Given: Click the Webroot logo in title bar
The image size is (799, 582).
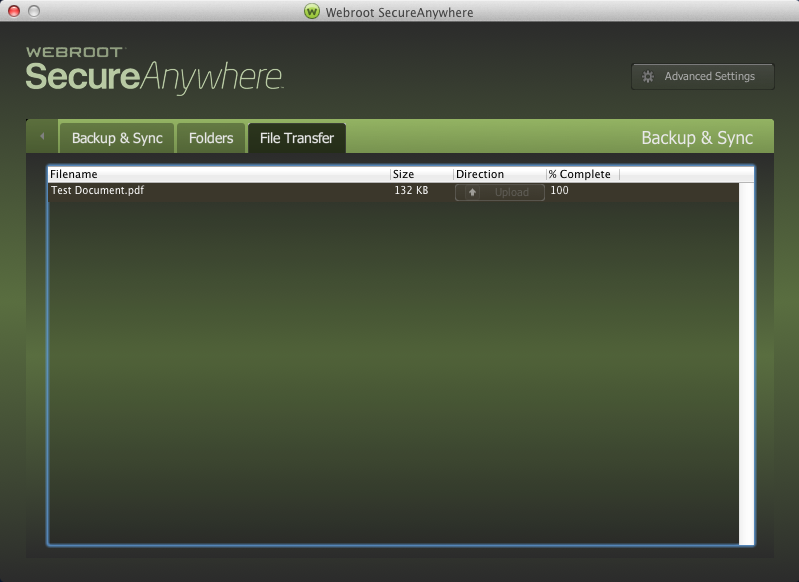Looking at the screenshot, I should pyautogui.click(x=312, y=11).
